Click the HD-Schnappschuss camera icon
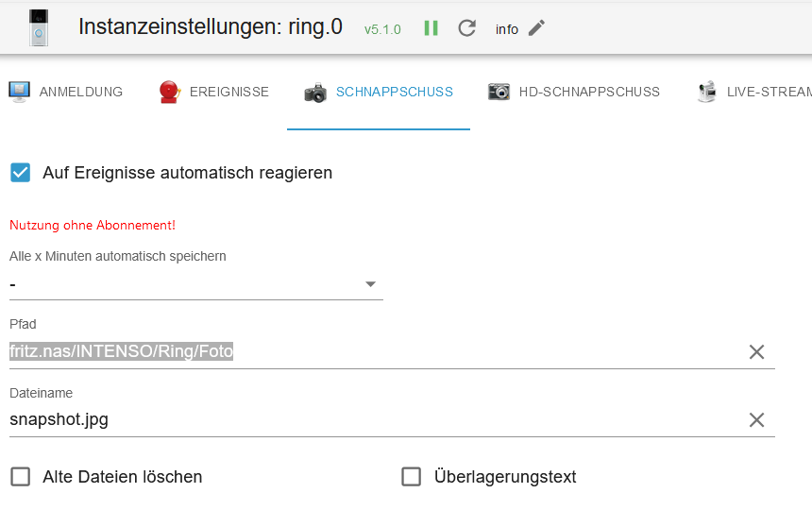The height and width of the screenshot is (527, 812). tap(499, 92)
